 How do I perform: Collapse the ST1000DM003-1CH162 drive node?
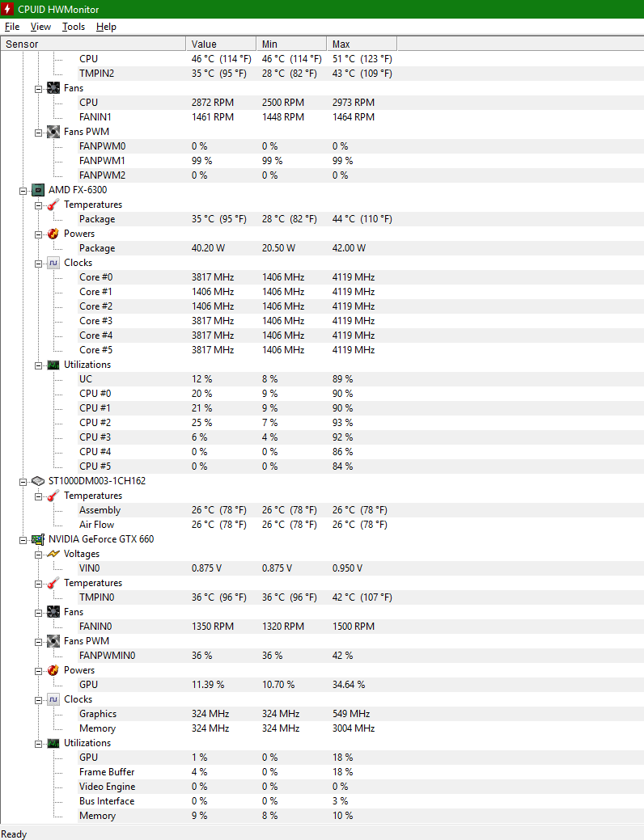coord(23,482)
